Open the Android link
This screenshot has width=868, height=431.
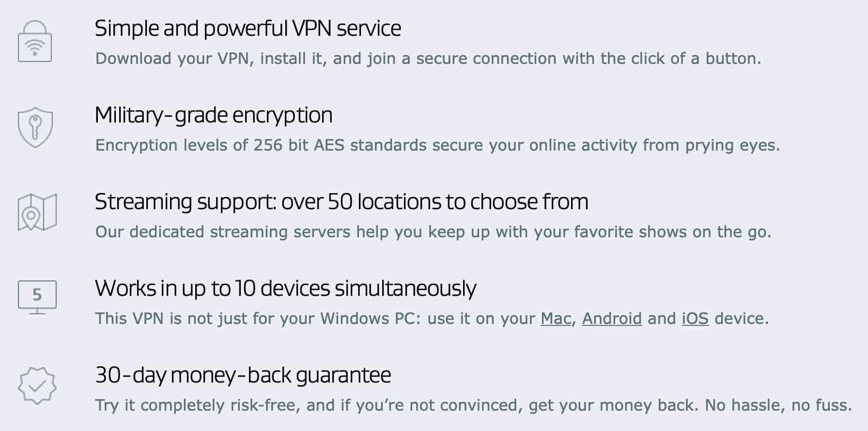612,319
